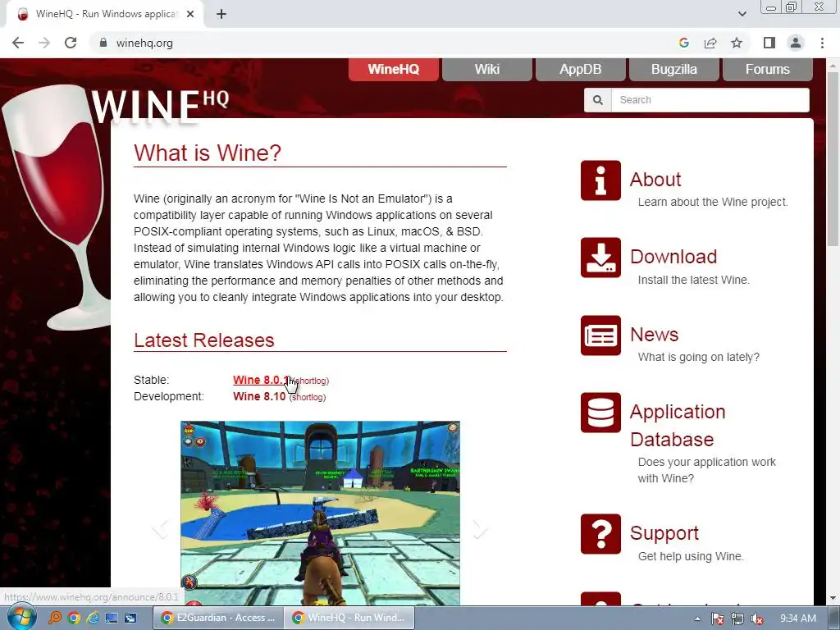Click the share page icon

[x=710, y=43]
